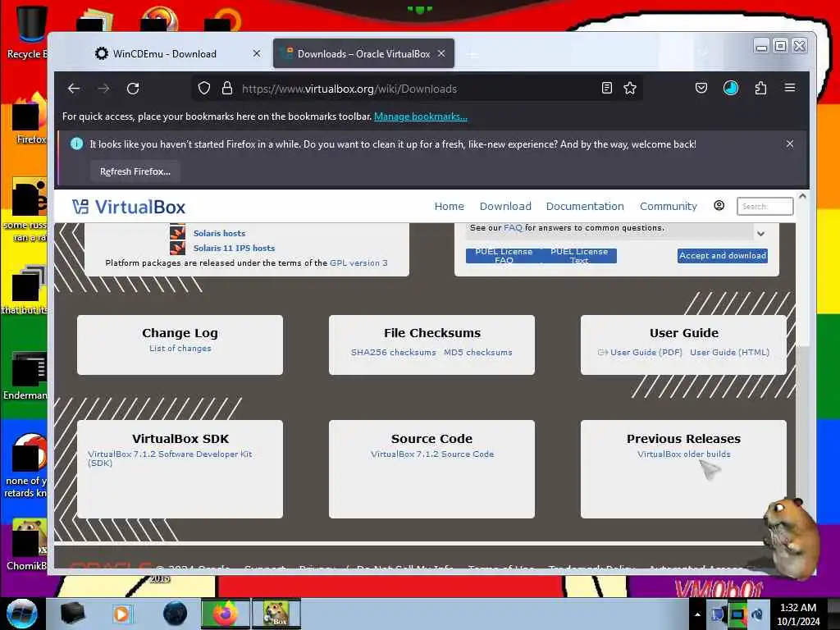Screen dimensions: 840x630
Task: Open the FAQ link
Action: tap(513, 228)
